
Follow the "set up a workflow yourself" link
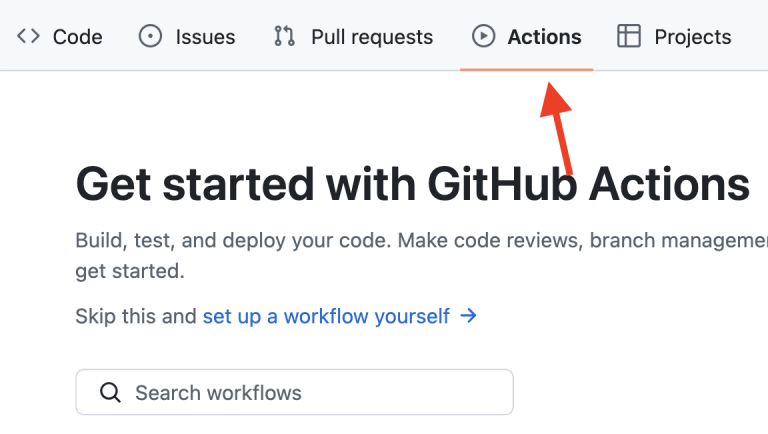point(326,316)
